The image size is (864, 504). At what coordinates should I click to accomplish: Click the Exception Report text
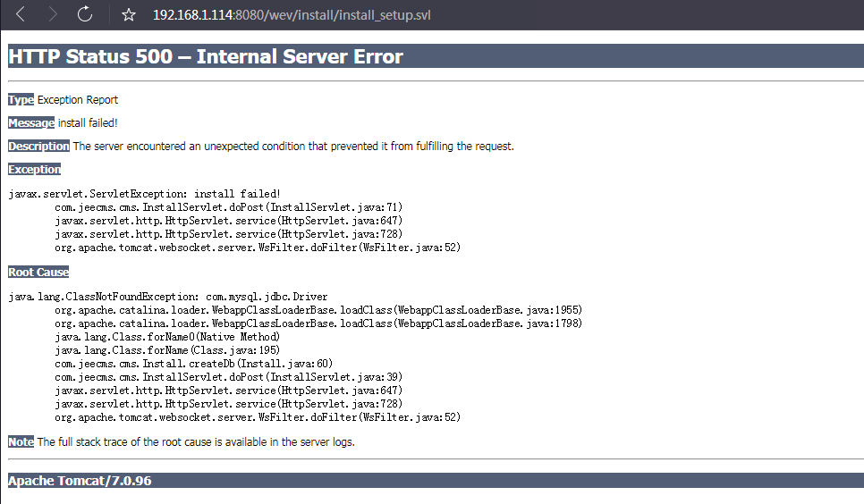[x=78, y=100]
